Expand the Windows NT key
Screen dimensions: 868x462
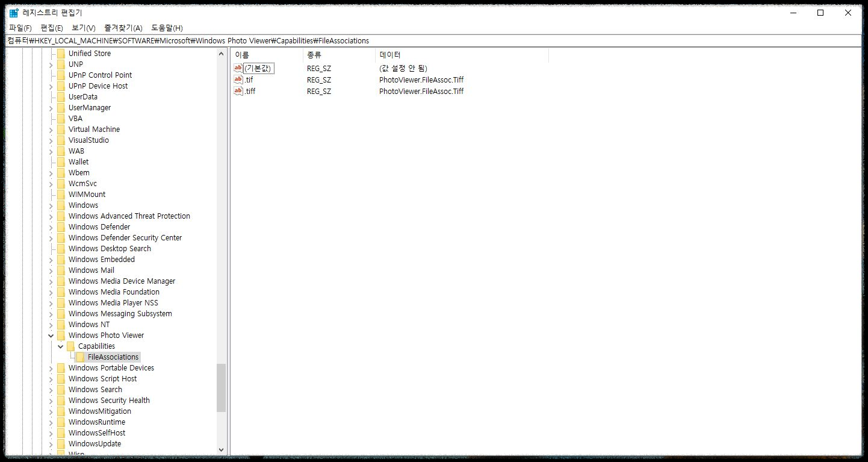[51, 325]
